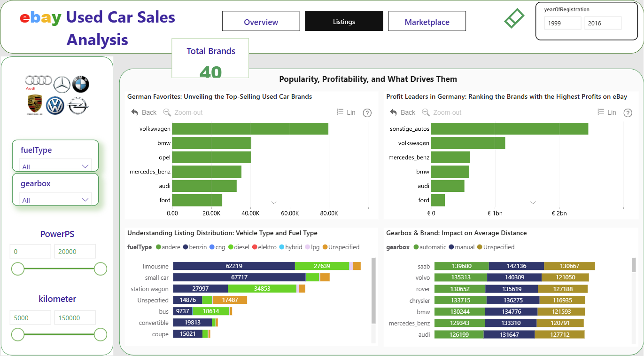Go Back in the profit leaders chart
This screenshot has height=356, width=644.
(x=403, y=112)
